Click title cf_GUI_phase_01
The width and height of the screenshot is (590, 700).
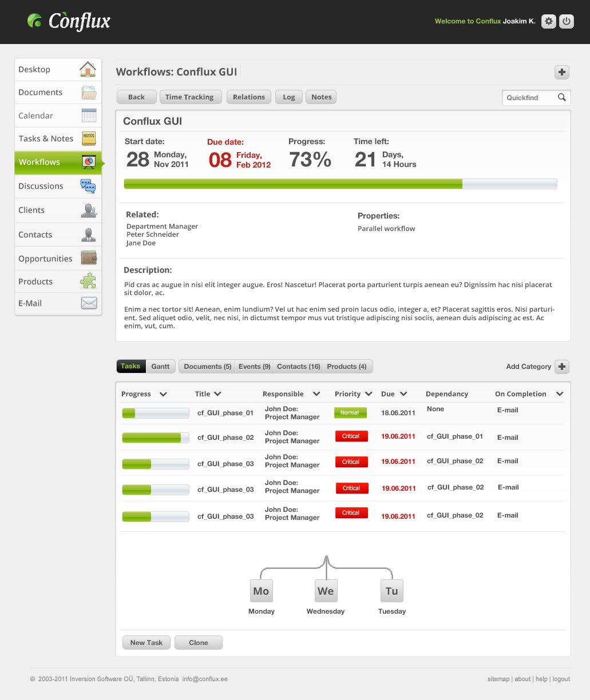[225, 413]
